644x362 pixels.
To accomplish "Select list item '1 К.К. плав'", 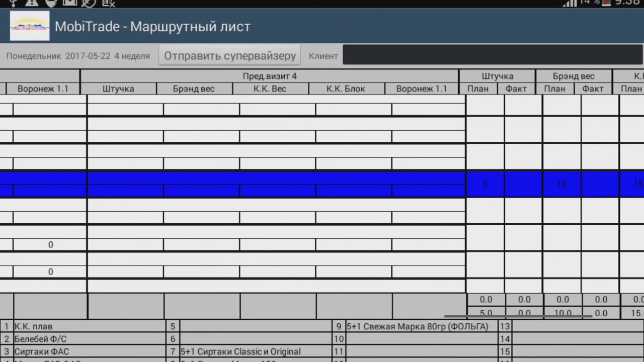I will pos(83,326).
